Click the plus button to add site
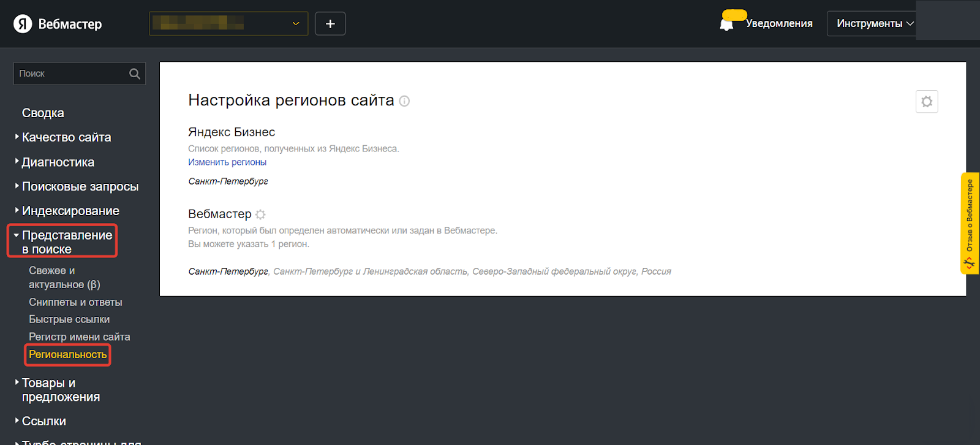The width and height of the screenshot is (980, 445). (330, 23)
